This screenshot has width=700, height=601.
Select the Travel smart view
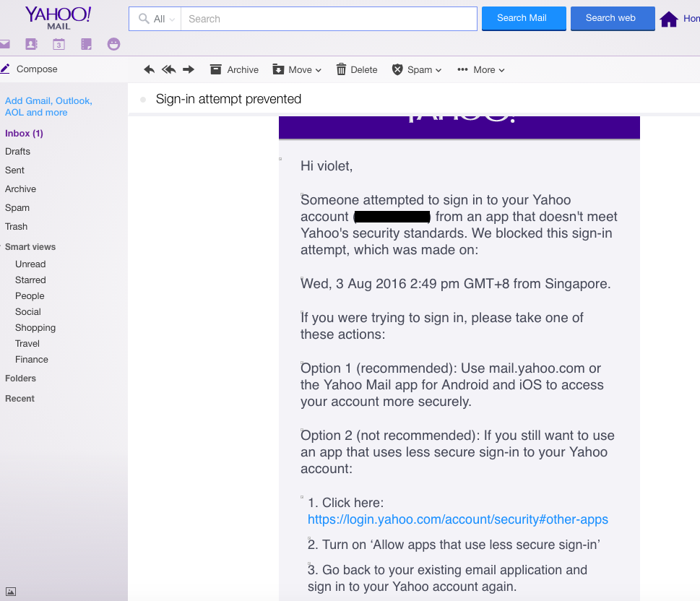(x=27, y=343)
